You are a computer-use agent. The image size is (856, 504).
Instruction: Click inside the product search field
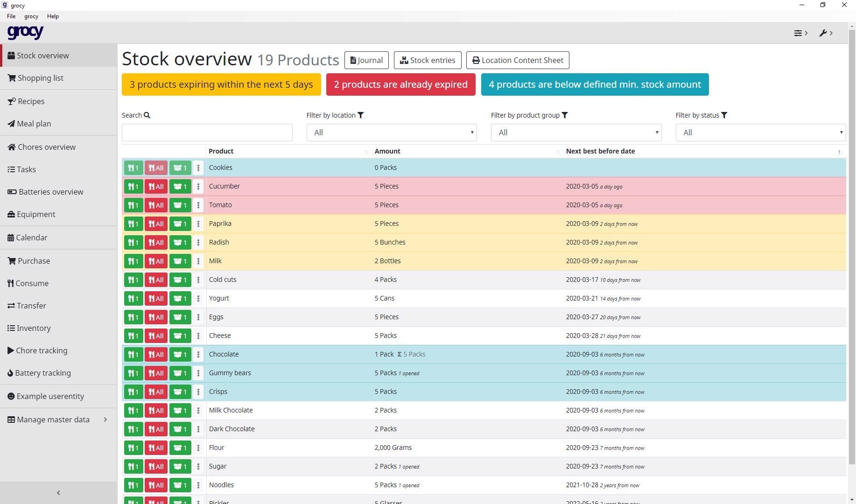click(x=207, y=133)
